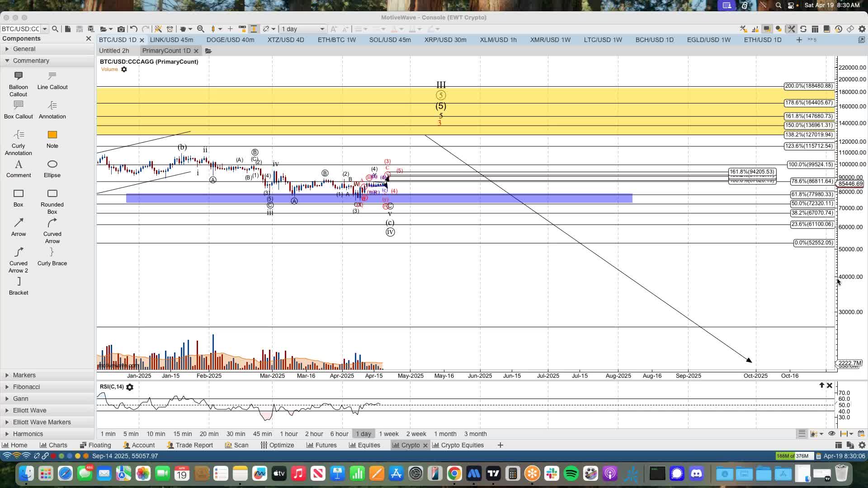Switch interval to 6 hour

(339, 434)
